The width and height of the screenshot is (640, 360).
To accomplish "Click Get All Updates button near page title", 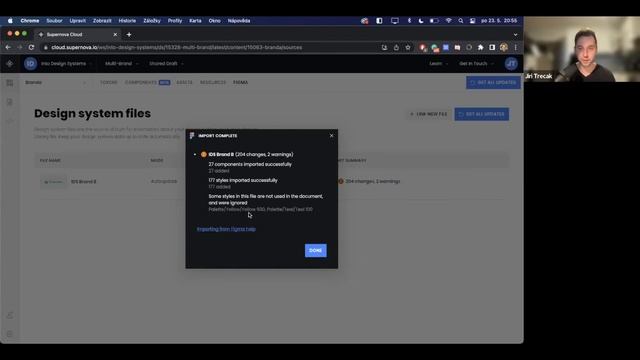I will 482,114.
